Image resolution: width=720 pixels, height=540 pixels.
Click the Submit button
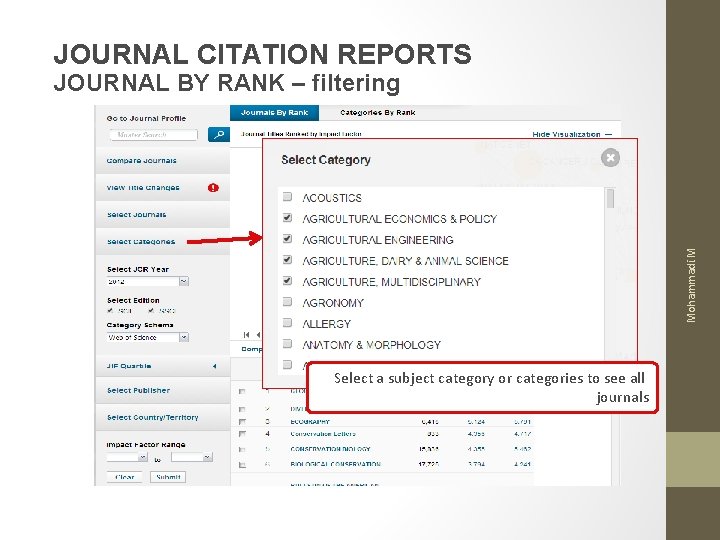click(x=168, y=477)
